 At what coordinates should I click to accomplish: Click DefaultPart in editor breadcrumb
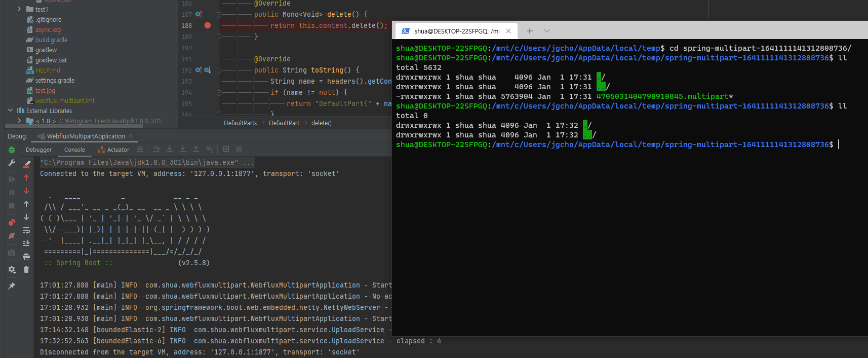pyautogui.click(x=284, y=123)
